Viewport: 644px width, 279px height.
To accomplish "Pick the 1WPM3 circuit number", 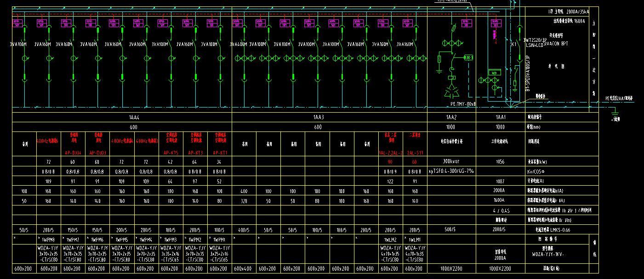I will (171, 239).
